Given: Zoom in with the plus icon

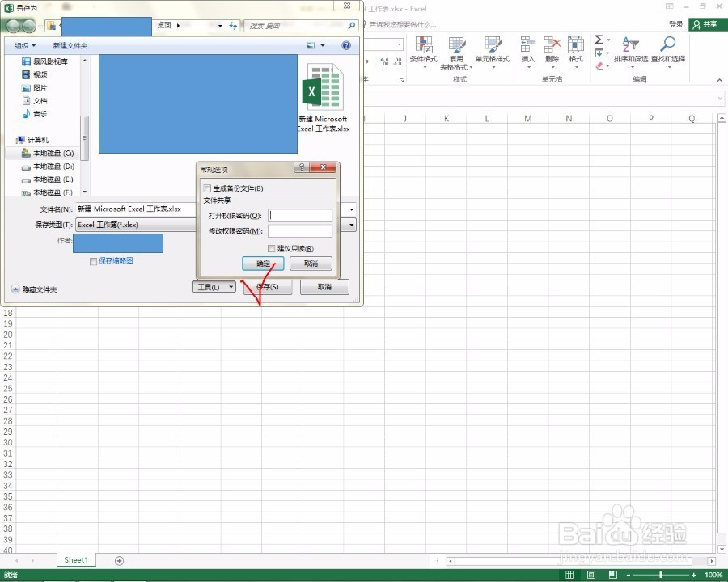Looking at the screenshot, I should pyautogui.click(x=694, y=575).
